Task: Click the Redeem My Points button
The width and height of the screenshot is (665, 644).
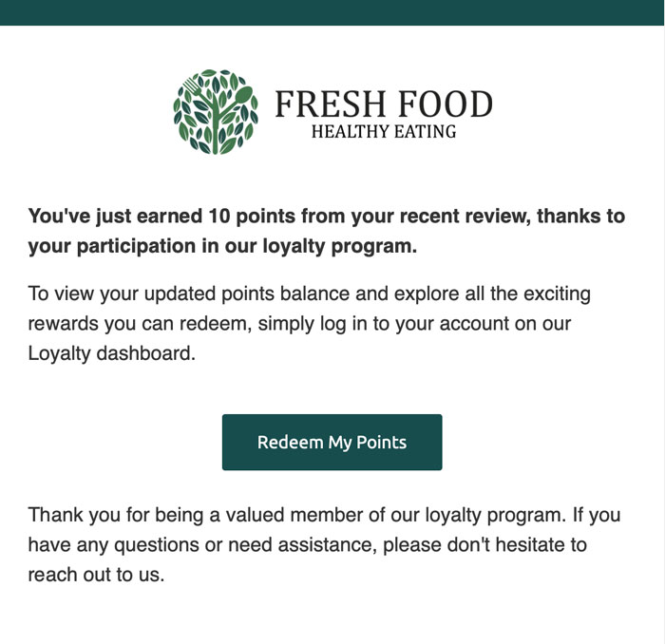Action: 332,443
